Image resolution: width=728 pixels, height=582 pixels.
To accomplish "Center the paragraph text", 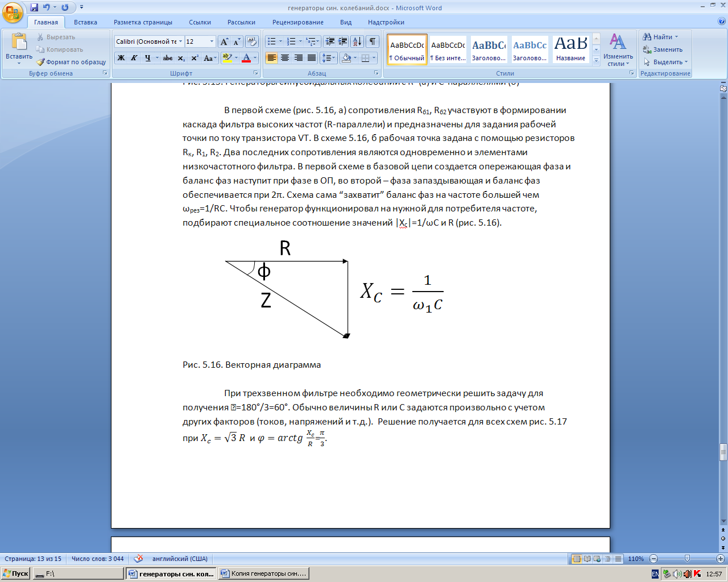I will (x=285, y=58).
